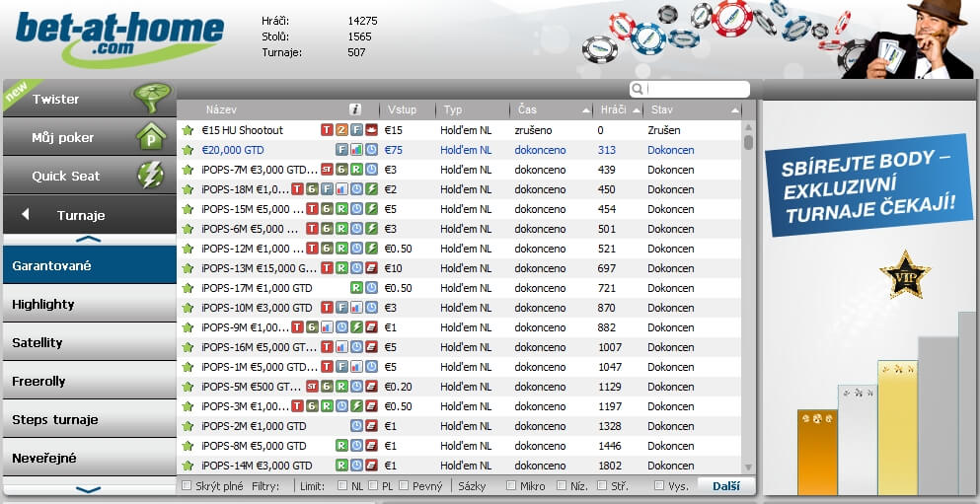Click the search input field

(690, 90)
